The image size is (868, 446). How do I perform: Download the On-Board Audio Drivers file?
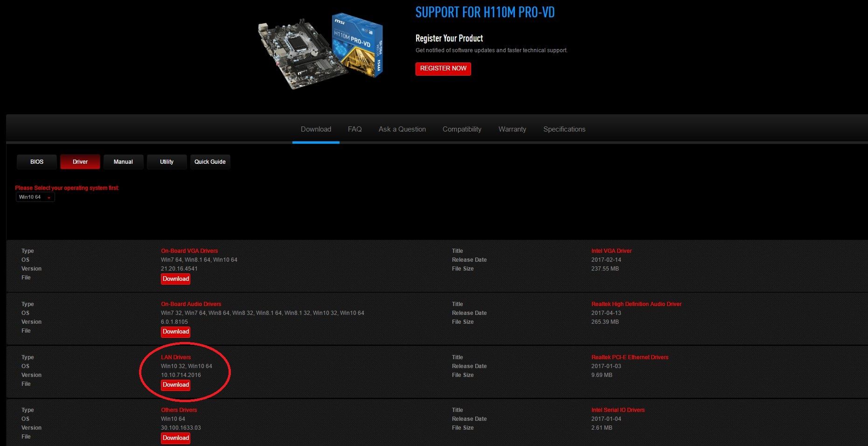coord(176,332)
